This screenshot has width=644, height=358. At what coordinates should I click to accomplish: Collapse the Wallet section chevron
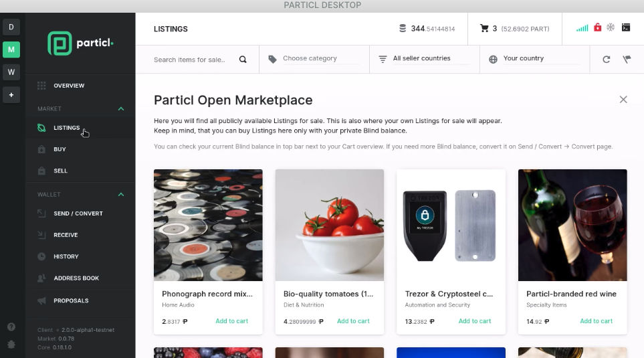(x=121, y=195)
